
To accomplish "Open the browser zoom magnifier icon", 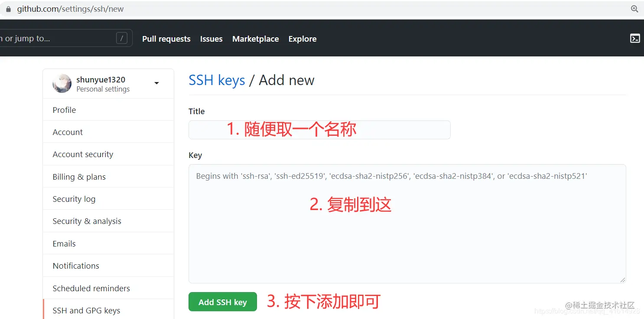I will (634, 9).
